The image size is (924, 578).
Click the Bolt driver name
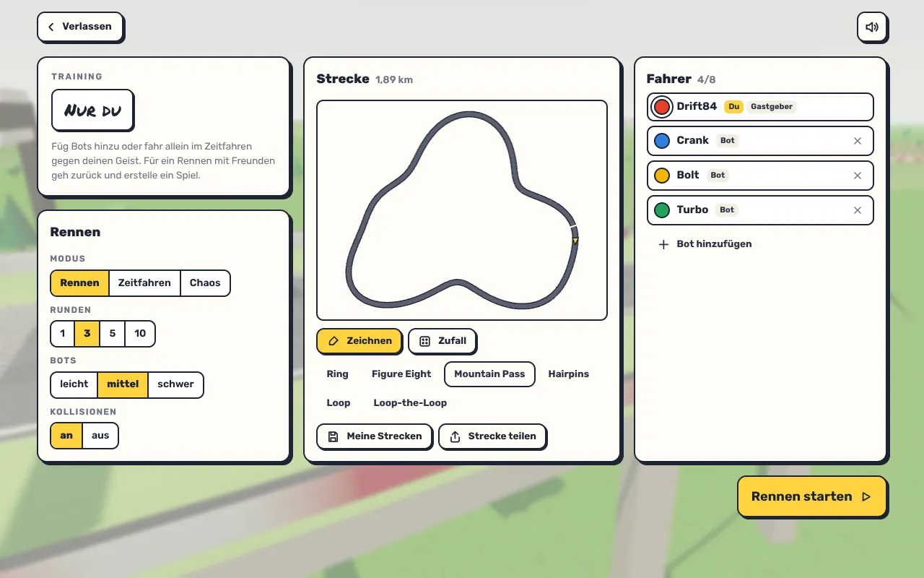coord(688,176)
